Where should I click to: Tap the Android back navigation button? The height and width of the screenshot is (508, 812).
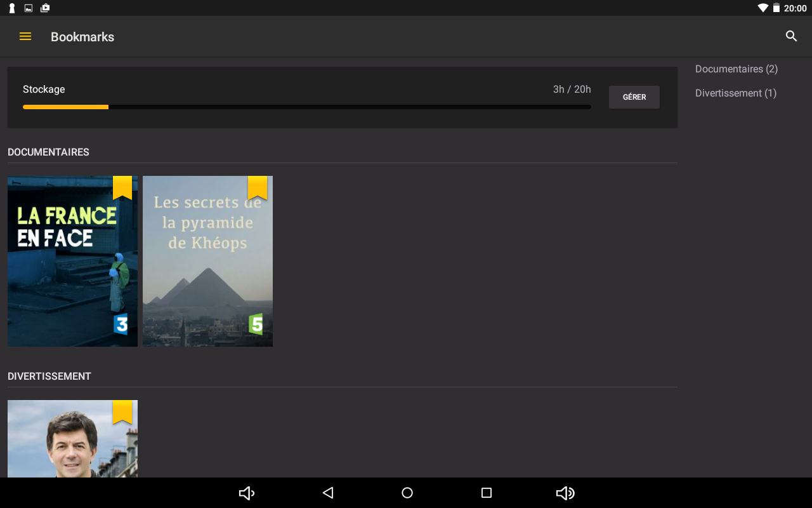328,493
